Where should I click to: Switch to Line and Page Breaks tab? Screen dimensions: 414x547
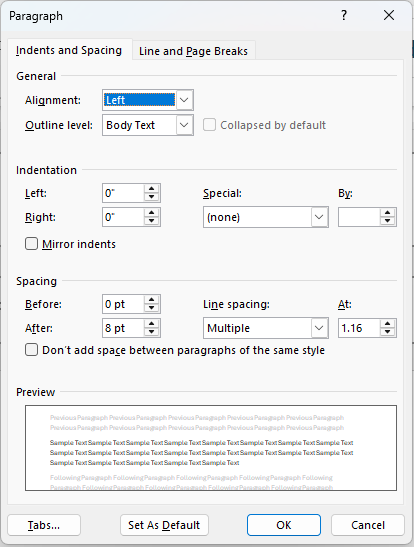[193, 51]
